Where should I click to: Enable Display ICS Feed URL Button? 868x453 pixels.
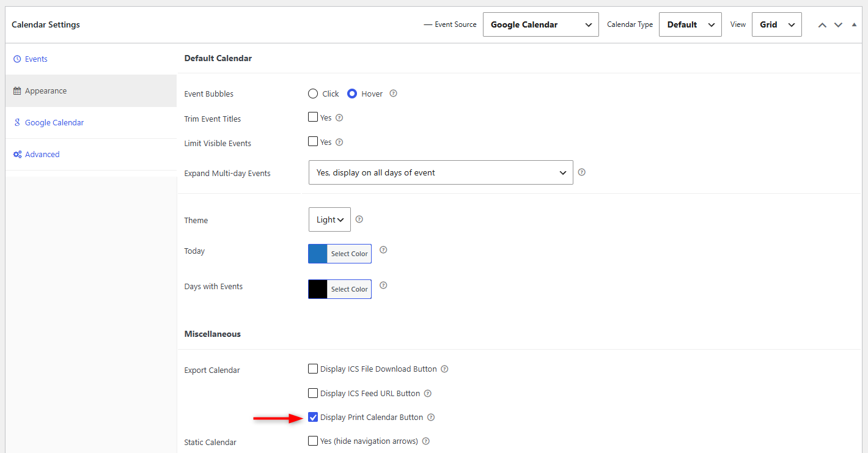click(313, 393)
